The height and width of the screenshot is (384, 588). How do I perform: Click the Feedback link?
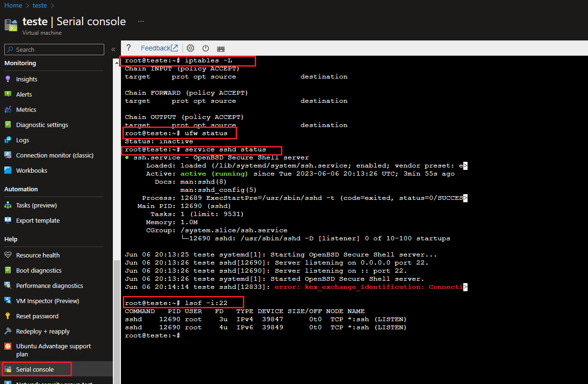point(159,48)
